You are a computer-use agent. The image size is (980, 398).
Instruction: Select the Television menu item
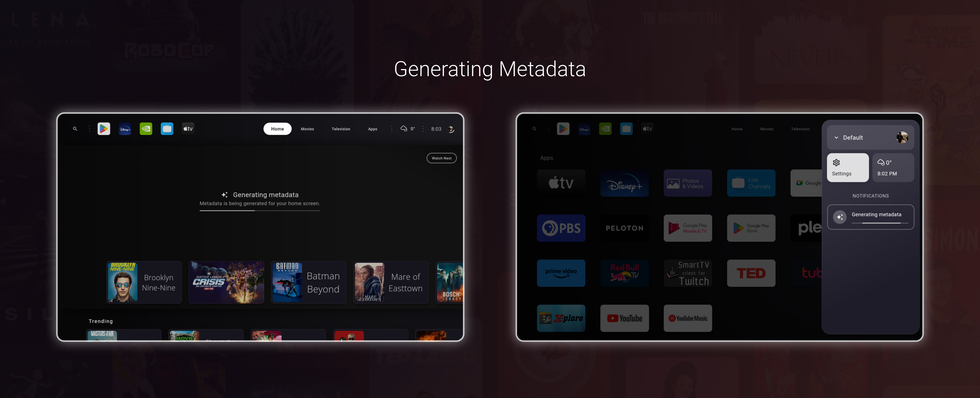[x=341, y=129]
